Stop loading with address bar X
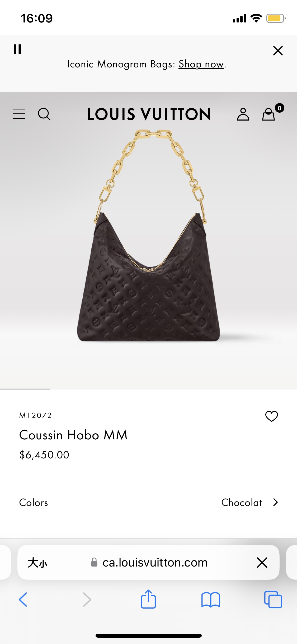This screenshot has height=644, width=297. point(262,562)
